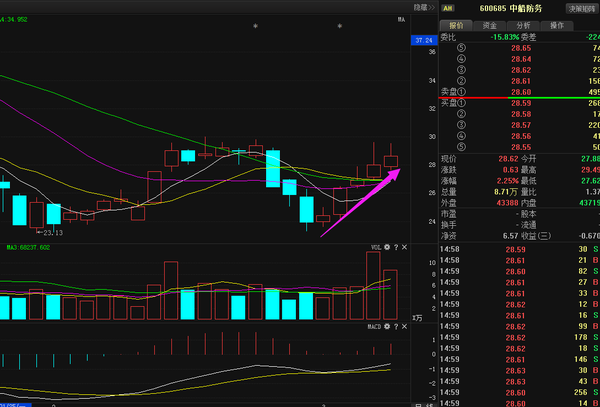Click the 现价 value 28.62

pyautogui.click(x=509, y=159)
